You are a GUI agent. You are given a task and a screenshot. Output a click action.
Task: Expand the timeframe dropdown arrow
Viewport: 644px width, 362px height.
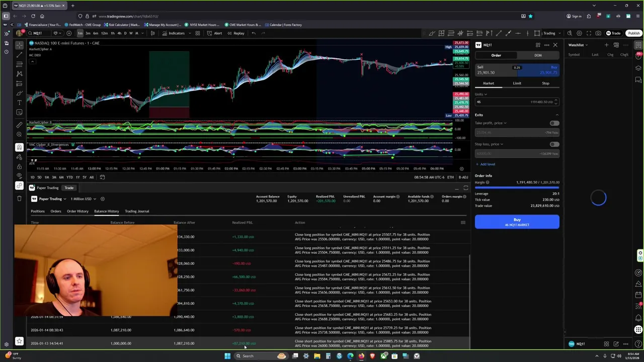coord(142,33)
